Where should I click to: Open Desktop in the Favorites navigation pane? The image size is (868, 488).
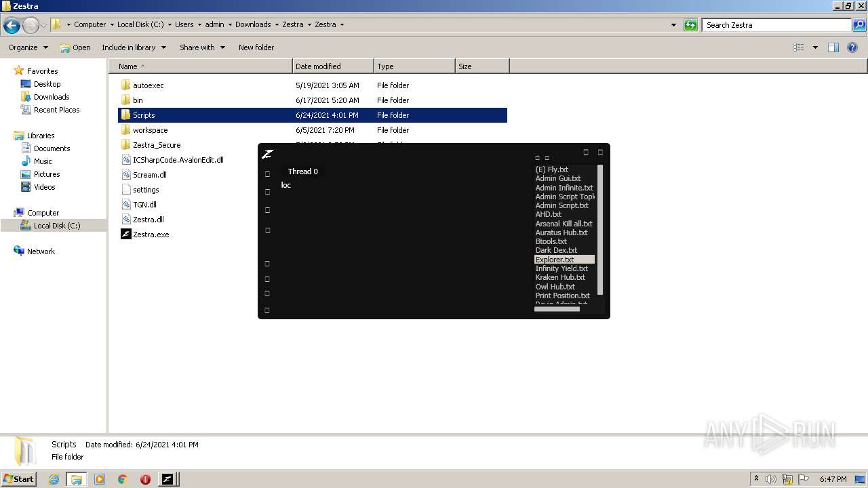click(47, 84)
